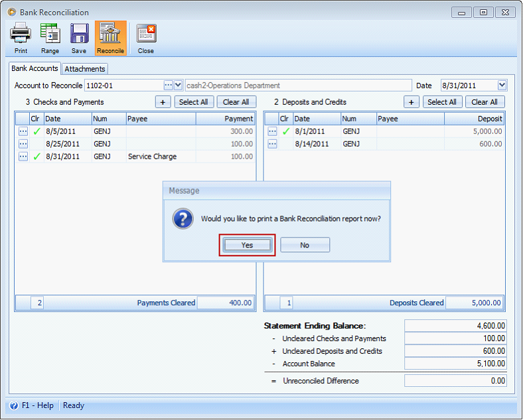
Task: Save the reconciliation with Save icon
Action: click(x=79, y=38)
